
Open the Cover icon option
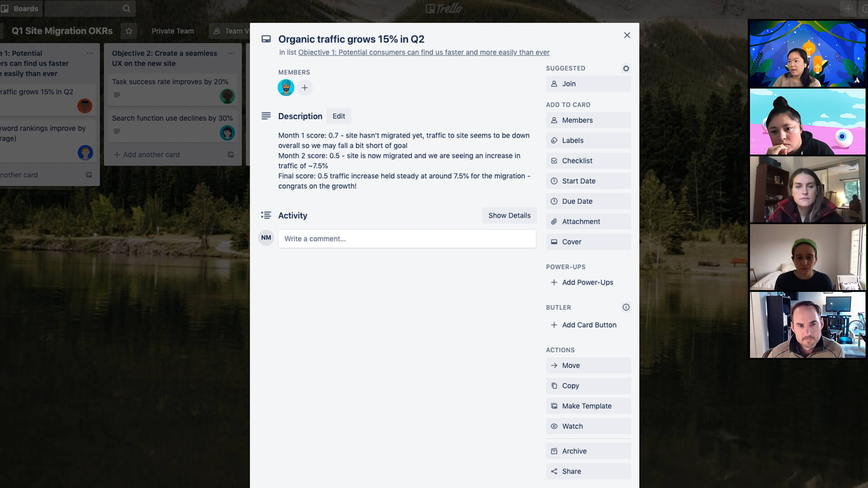click(x=554, y=241)
